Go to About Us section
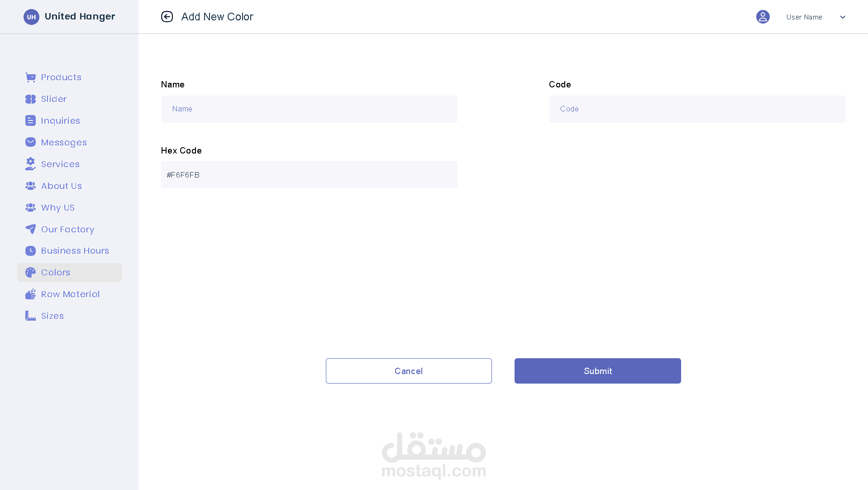The height and width of the screenshot is (490, 868). point(61,186)
